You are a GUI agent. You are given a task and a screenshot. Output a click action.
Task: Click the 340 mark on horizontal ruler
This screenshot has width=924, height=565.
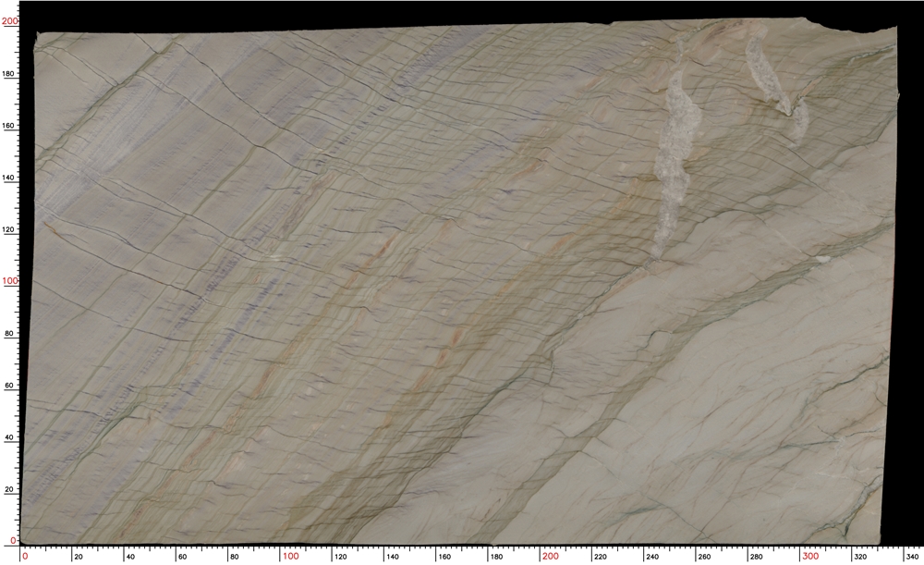coord(912,557)
